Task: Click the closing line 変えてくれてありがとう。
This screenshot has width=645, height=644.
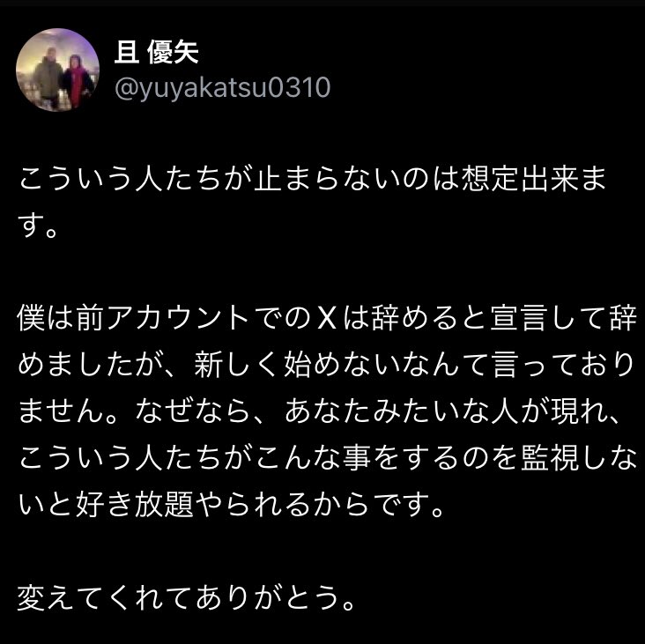Action: tap(186, 598)
